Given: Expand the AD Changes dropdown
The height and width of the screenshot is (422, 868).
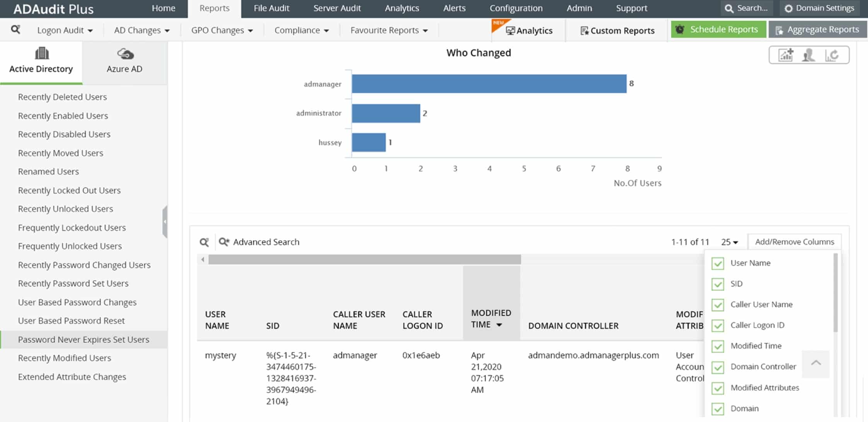Looking at the screenshot, I should tap(142, 30).
